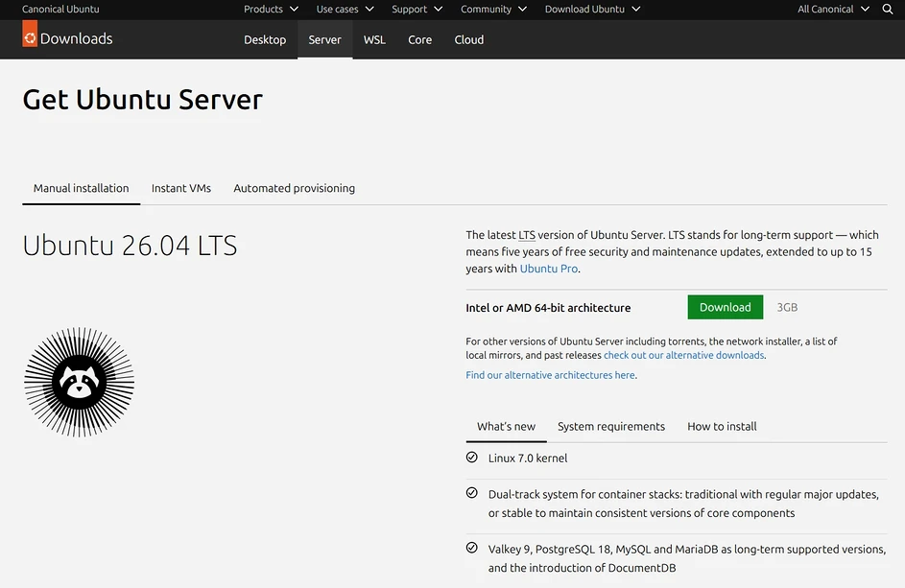Switch to System requirements tab
The image size is (905, 588).
pyautogui.click(x=611, y=427)
